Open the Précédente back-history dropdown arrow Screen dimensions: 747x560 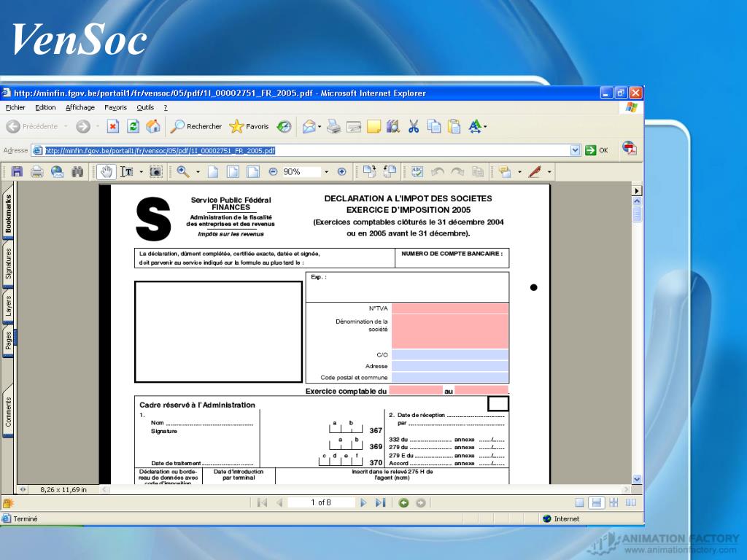click(66, 127)
